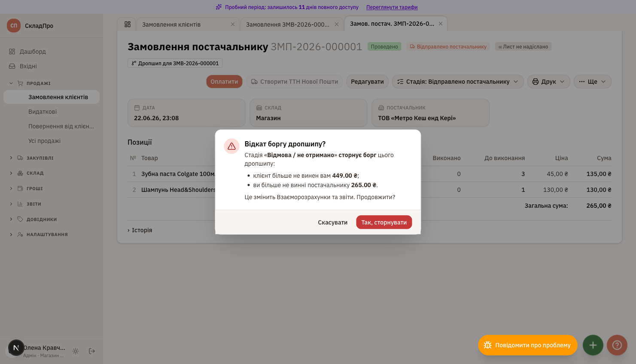This screenshot has height=364, width=636.
Task: Confirm with 'Так, сторнувати' button
Action: (384, 222)
